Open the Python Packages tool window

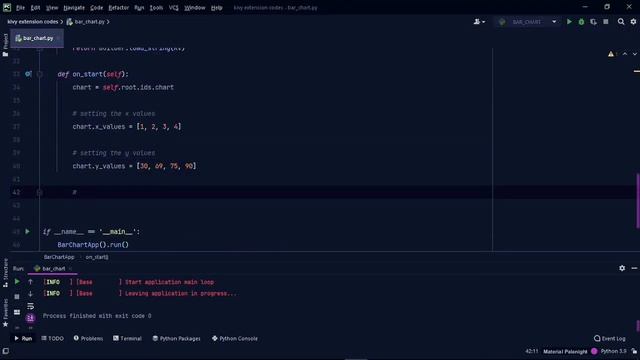(176, 338)
